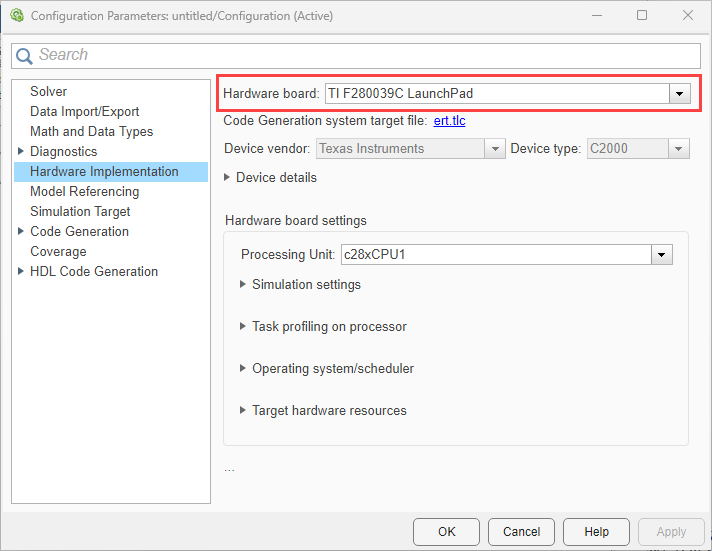
Task: Select Solver in the category list
Action: pyautogui.click(x=49, y=92)
